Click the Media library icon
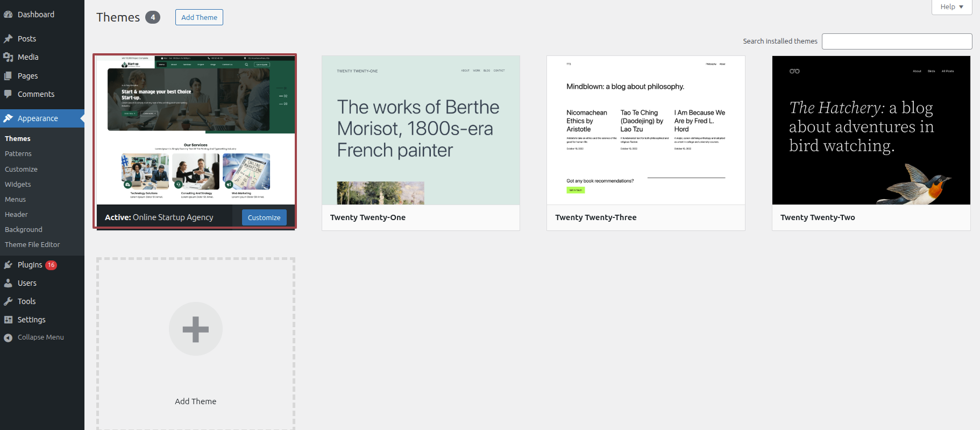980x430 pixels. (x=8, y=57)
